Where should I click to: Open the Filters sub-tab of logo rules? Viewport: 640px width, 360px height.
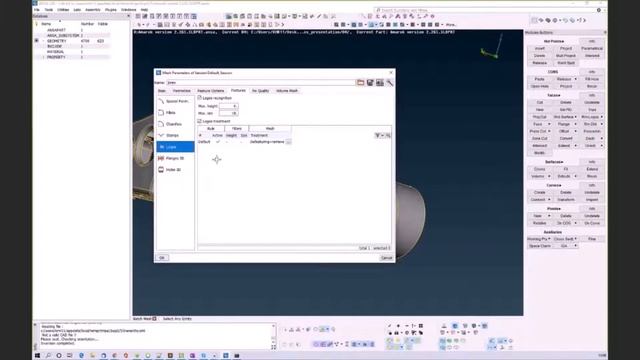click(x=237, y=128)
